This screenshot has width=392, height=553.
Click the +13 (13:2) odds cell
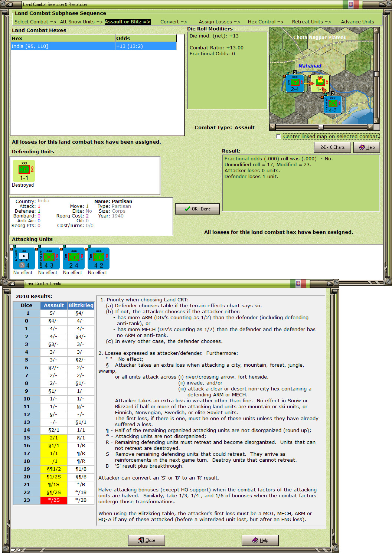tap(146, 46)
